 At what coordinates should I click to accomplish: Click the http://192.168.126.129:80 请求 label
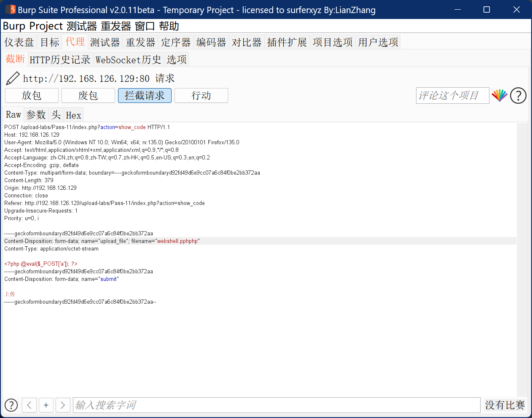[99, 78]
